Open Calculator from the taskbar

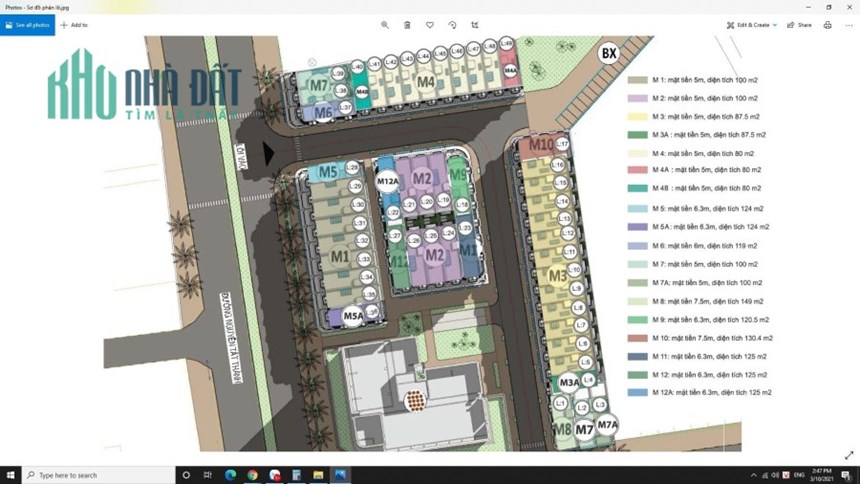[297, 475]
